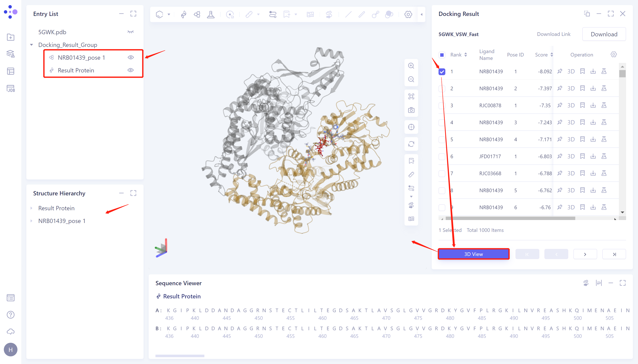Select the checkbox for rank 5 NRB01439

[x=441, y=139]
